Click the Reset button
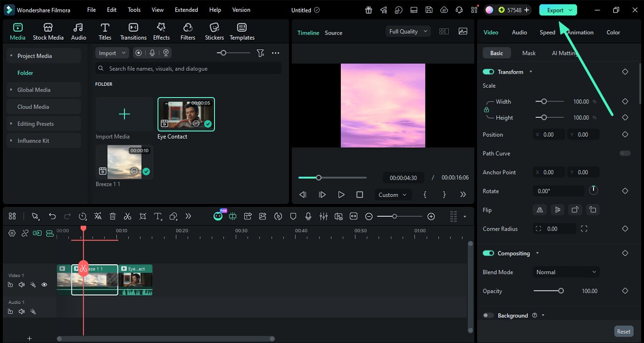644x343 pixels. coord(624,332)
